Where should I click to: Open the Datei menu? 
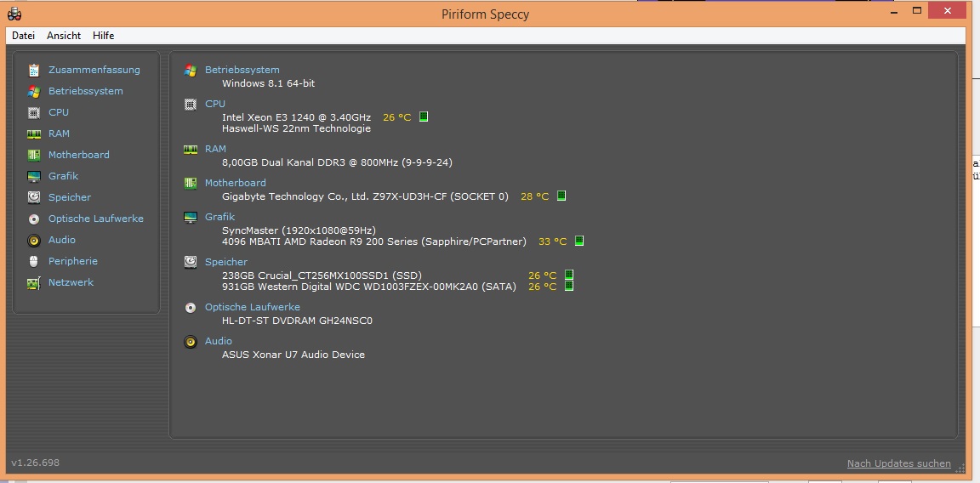(23, 36)
